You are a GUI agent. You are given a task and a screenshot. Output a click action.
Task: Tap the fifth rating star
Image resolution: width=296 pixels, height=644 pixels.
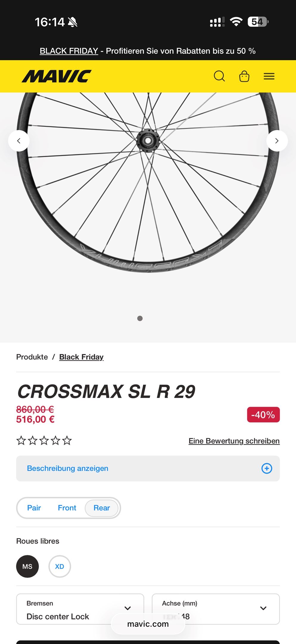pyautogui.click(x=67, y=440)
